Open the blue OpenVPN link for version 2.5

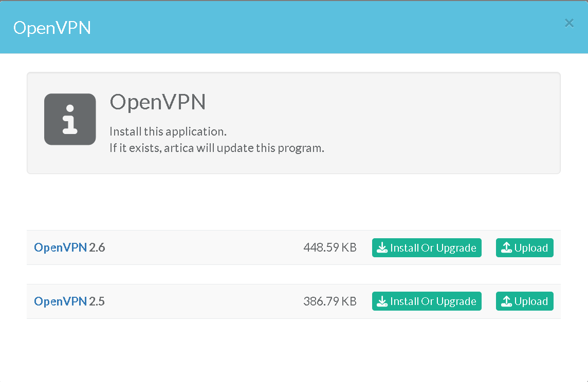pyautogui.click(x=60, y=301)
